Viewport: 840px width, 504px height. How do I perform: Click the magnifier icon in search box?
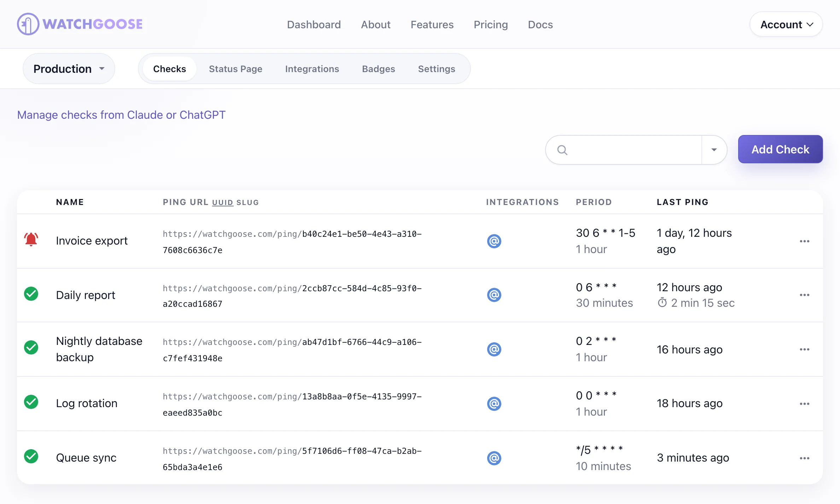[562, 150]
